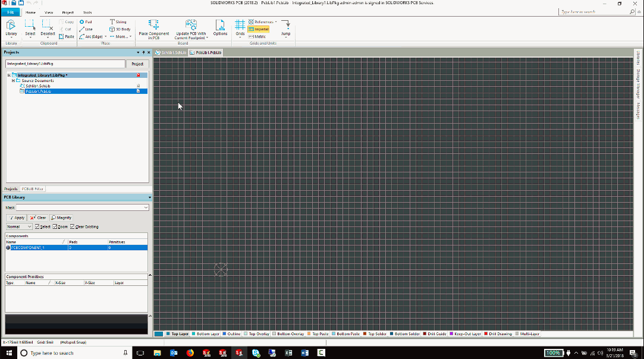Click Update PCB With Current Footprint

190,28
